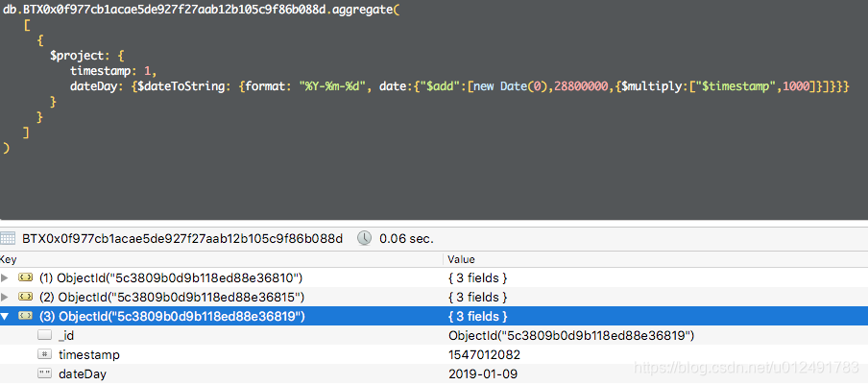
Task: Click the timestamp number type icon
Action: pyautogui.click(x=45, y=354)
